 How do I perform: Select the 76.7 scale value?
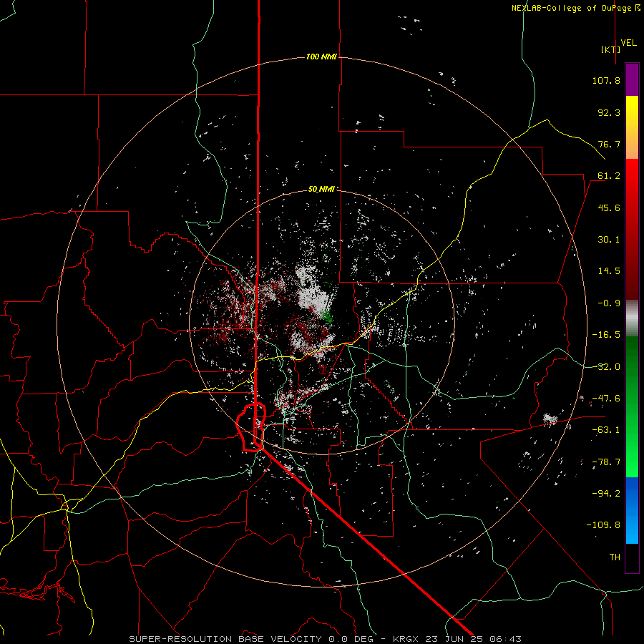pyautogui.click(x=609, y=144)
